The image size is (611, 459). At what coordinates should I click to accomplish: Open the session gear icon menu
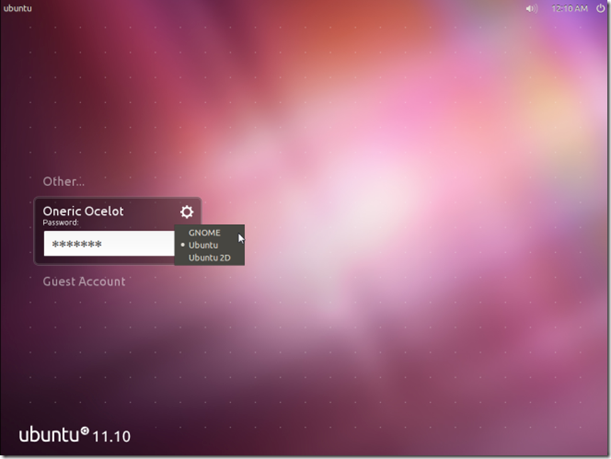(x=187, y=212)
